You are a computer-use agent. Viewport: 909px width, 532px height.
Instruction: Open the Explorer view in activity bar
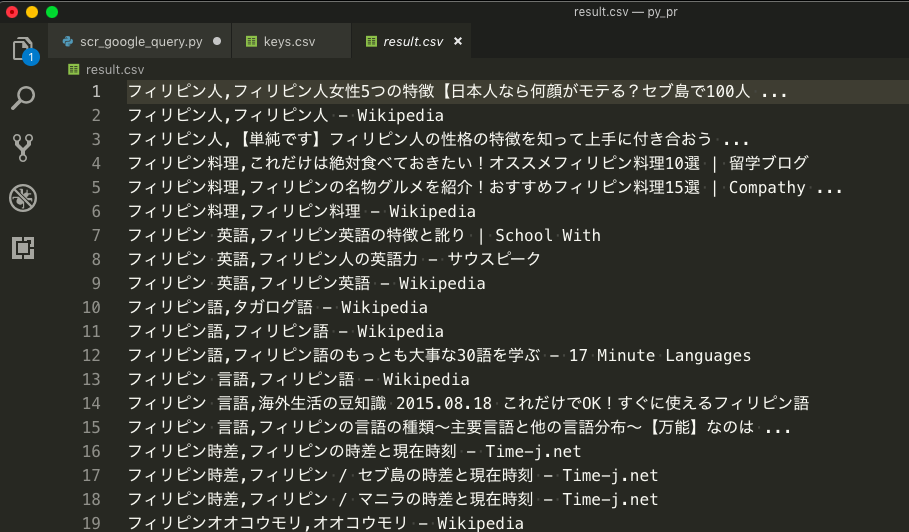[23, 49]
